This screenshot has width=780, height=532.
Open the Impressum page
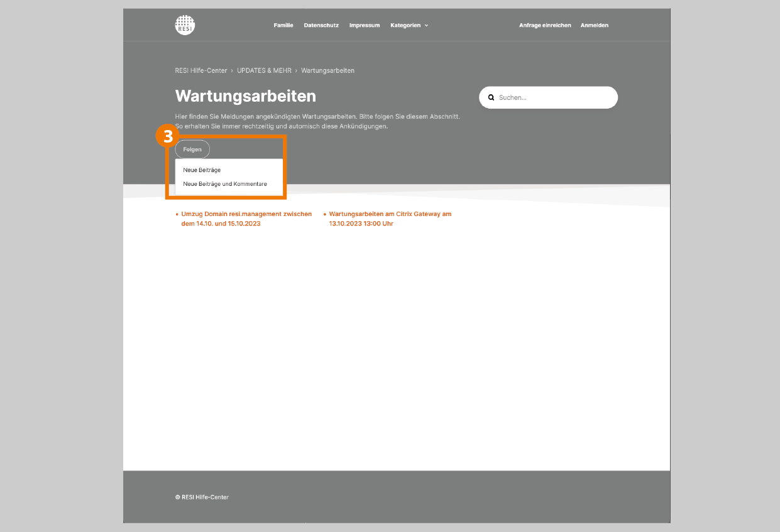tap(365, 26)
